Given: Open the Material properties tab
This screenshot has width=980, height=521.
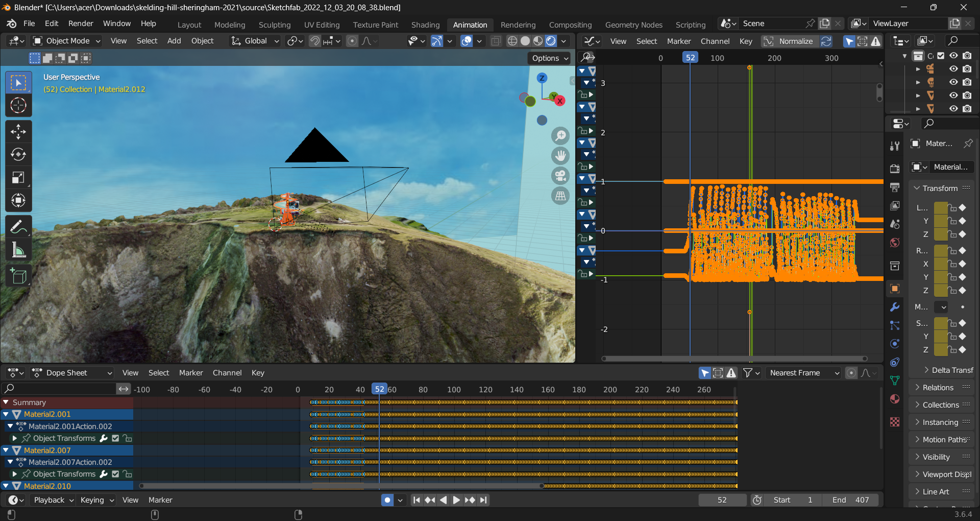Looking at the screenshot, I should click(x=895, y=399).
